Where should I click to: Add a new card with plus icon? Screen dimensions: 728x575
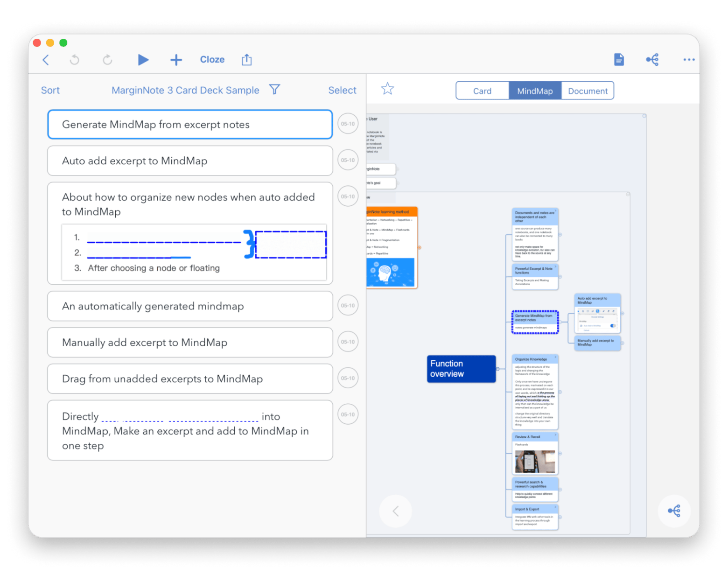176,60
